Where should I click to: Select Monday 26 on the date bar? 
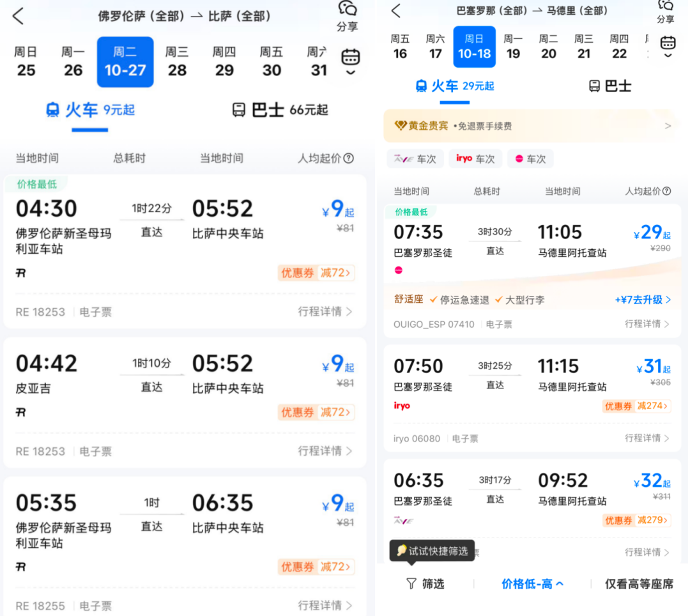pos(73,62)
